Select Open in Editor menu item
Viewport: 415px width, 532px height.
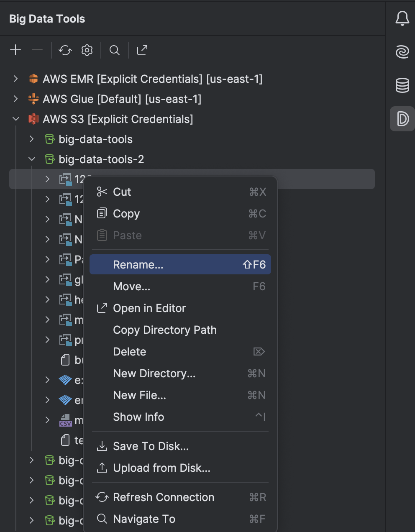tap(180, 308)
